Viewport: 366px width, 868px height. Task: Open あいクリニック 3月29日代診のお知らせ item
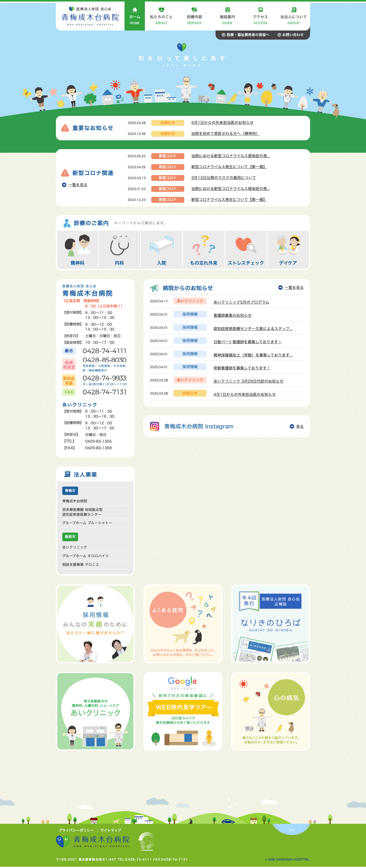tap(248, 381)
